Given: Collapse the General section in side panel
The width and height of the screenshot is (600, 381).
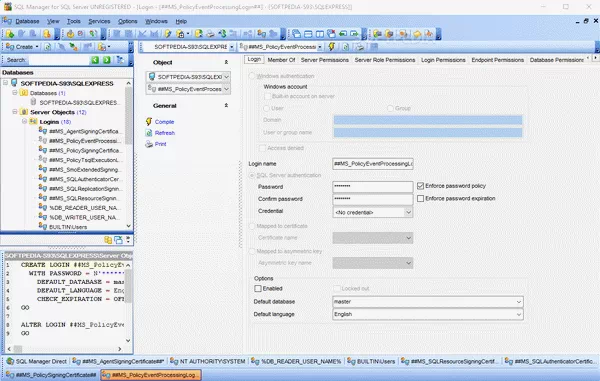Looking at the screenshot, I should (226, 105).
